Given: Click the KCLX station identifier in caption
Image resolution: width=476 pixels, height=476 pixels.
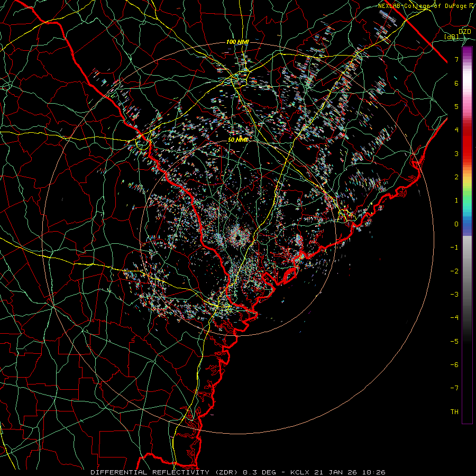Looking at the screenshot, I should (300, 472).
